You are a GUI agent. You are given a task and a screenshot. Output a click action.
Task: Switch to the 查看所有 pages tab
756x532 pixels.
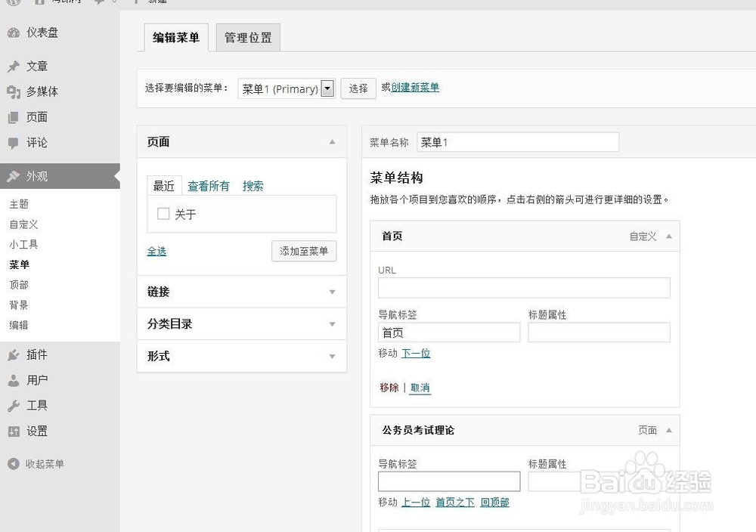208,186
